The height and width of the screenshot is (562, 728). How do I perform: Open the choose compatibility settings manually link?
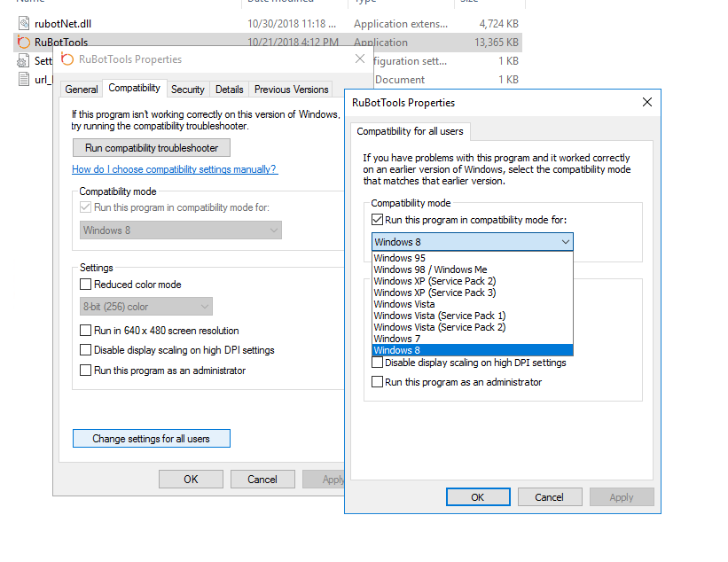175,169
